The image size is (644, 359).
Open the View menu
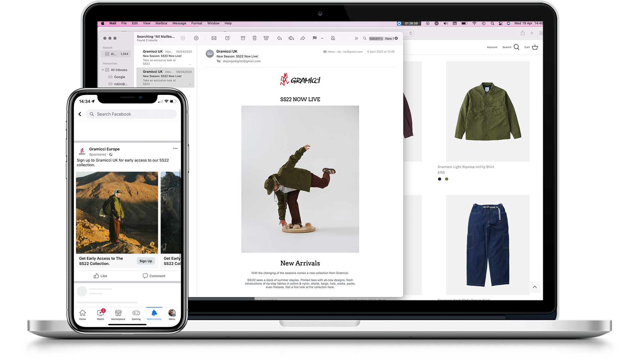[147, 23]
